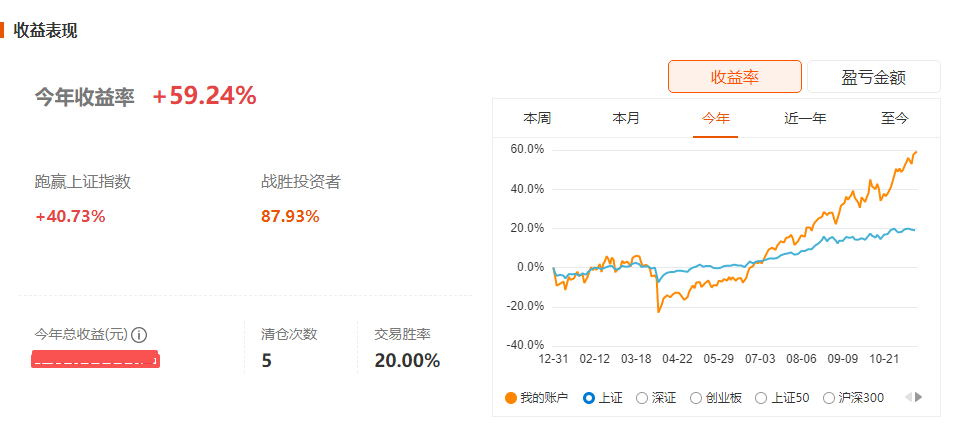Select the 创业板 index radio button
Viewport: 954px width, 434px height.
[696, 398]
